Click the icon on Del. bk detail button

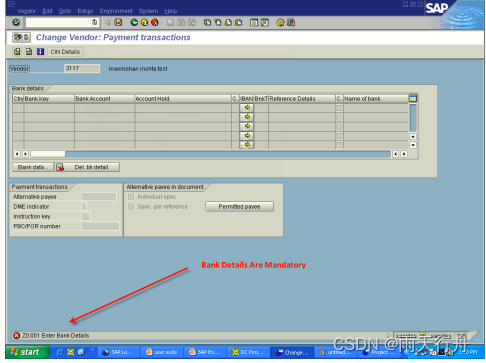pyautogui.click(x=60, y=167)
